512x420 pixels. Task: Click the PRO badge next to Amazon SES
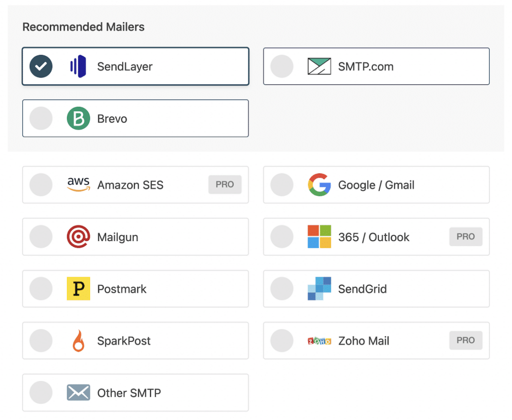(x=225, y=184)
